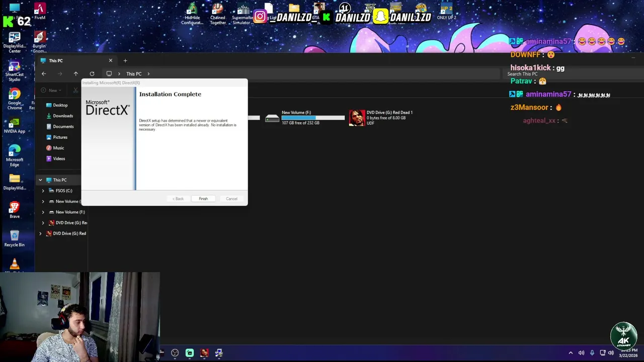Click the PC icon in address bar

click(x=109, y=74)
